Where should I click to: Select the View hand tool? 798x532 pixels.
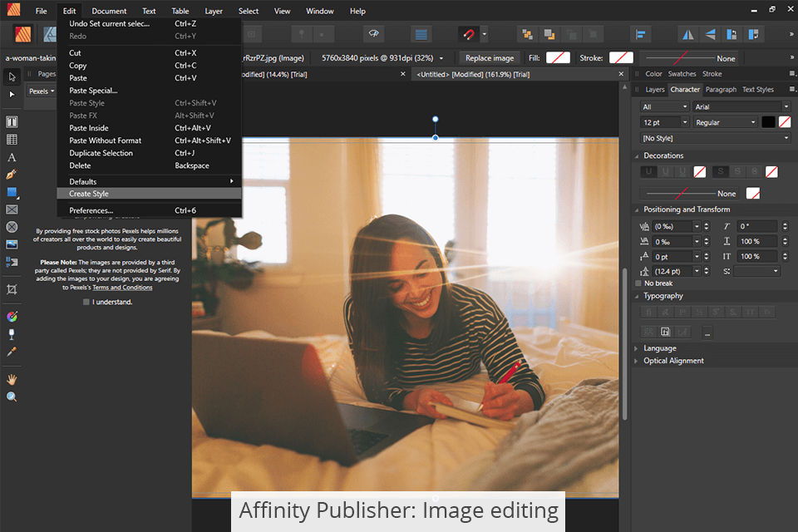pos(12,379)
